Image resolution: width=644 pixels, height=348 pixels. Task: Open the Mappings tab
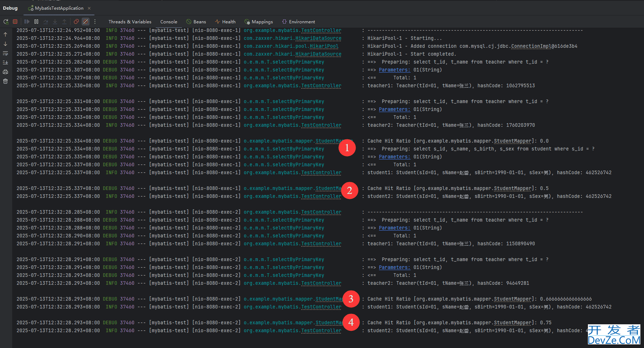[259, 22]
